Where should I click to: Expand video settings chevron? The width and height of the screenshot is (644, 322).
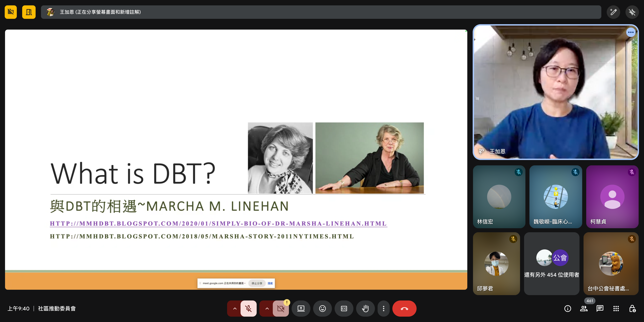(267, 309)
